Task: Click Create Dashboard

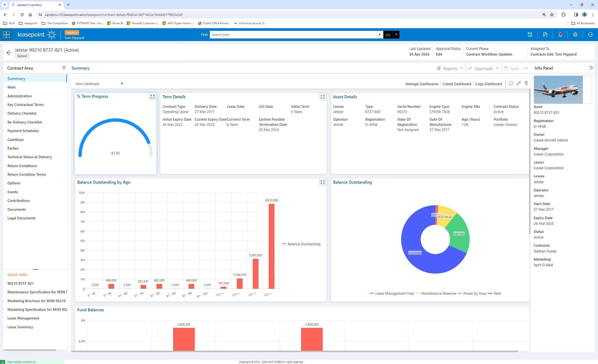Action: pos(456,84)
